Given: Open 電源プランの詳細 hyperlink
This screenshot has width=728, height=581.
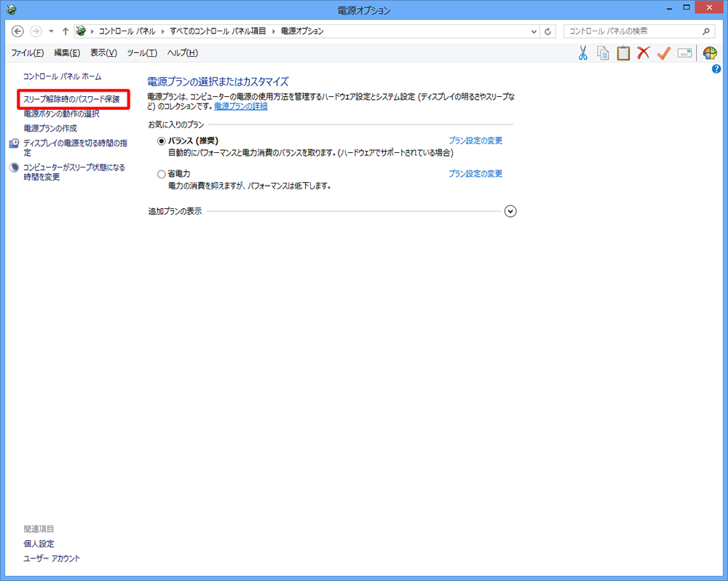Looking at the screenshot, I should click(x=240, y=106).
